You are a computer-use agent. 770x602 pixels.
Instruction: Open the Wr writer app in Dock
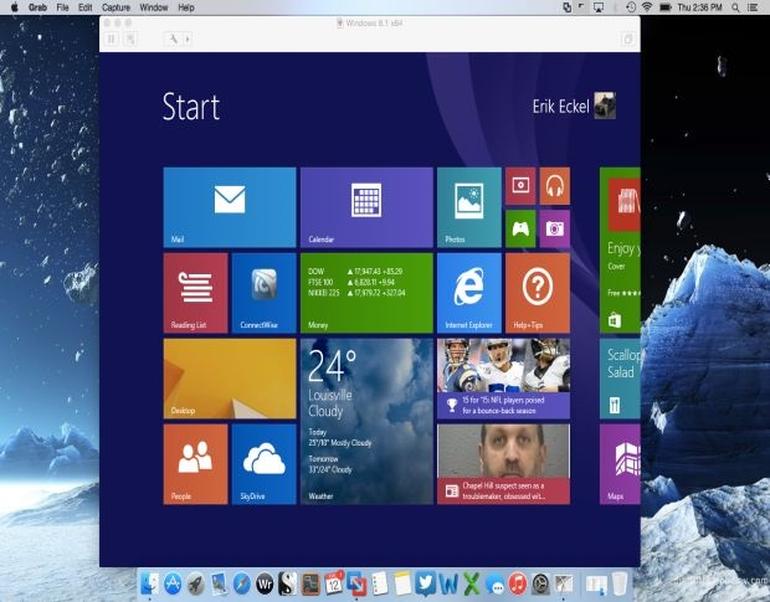265,584
